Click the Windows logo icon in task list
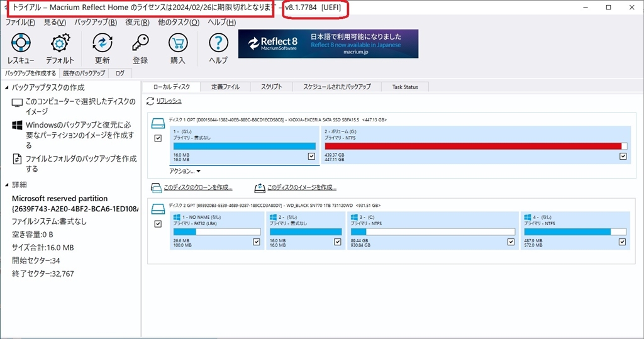 (x=17, y=125)
